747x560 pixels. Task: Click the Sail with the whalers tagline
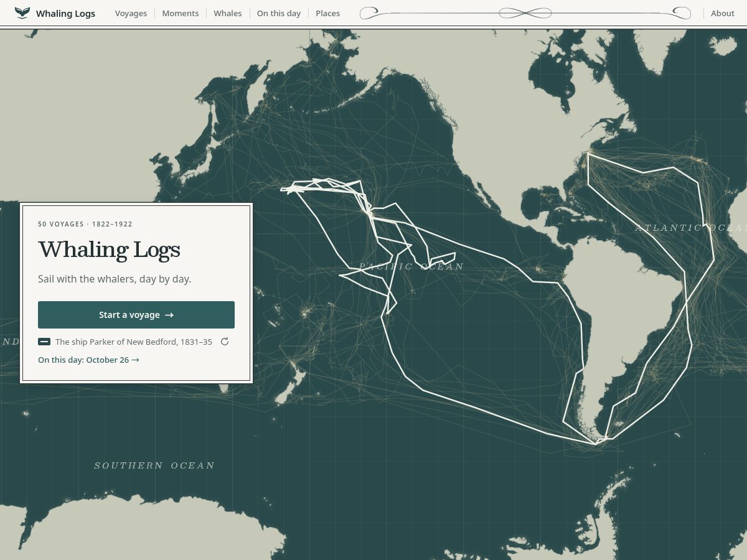click(x=115, y=279)
